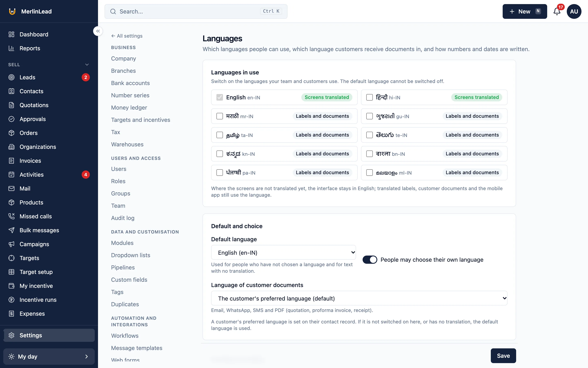Click the Save button
This screenshot has height=368, width=588.
[x=503, y=356]
